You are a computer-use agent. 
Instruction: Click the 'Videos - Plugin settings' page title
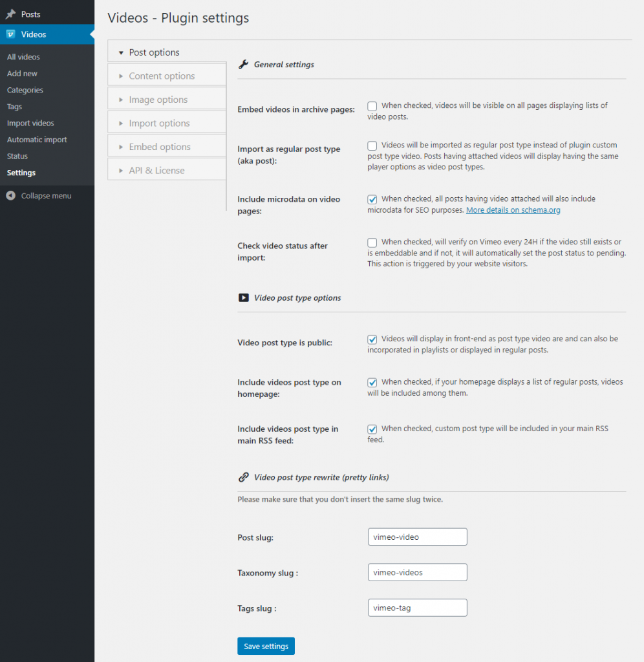pos(178,17)
